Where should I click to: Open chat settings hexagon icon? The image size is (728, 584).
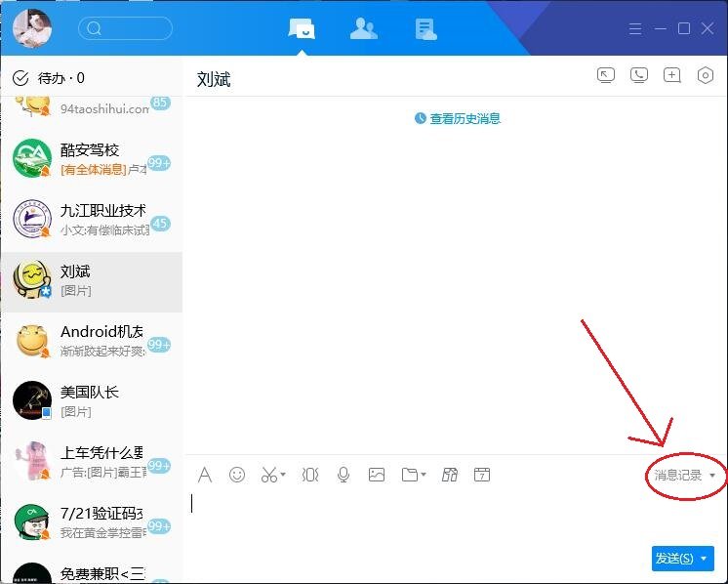pyautogui.click(x=706, y=75)
